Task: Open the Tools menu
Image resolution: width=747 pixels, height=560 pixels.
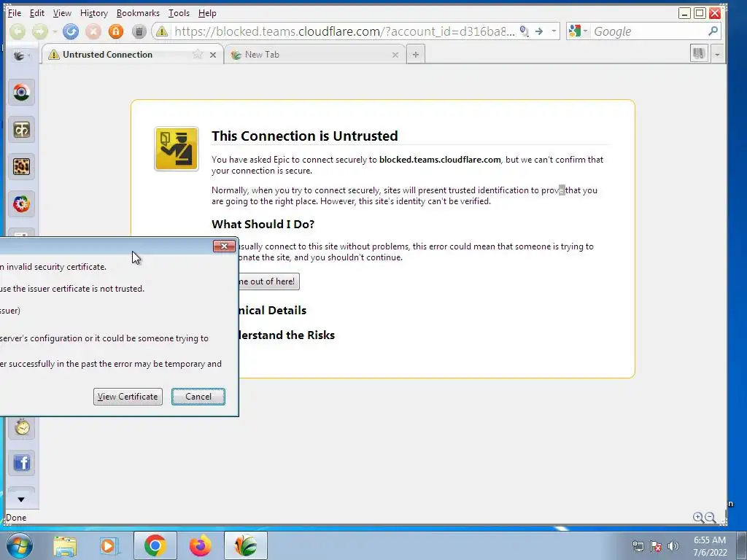Action: coord(179,13)
